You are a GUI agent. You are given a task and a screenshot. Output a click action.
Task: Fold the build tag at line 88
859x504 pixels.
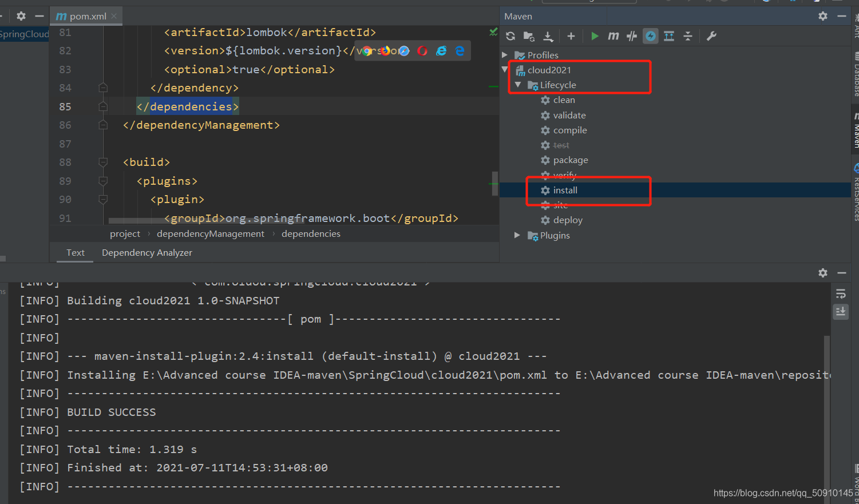click(x=103, y=162)
